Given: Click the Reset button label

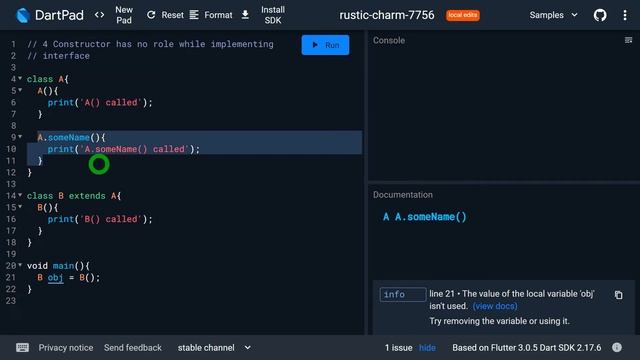Looking at the screenshot, I should tap(172, 15).
